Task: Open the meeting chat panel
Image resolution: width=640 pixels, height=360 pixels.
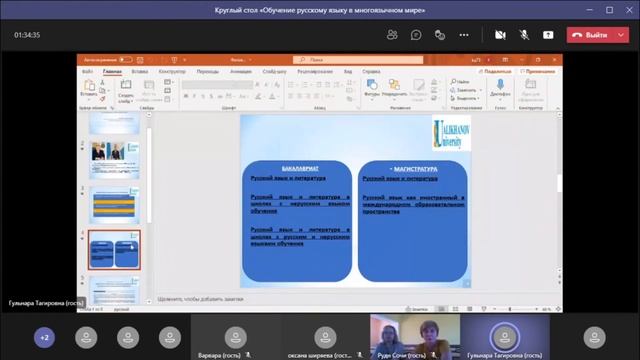Action: (x=416, y=35)
